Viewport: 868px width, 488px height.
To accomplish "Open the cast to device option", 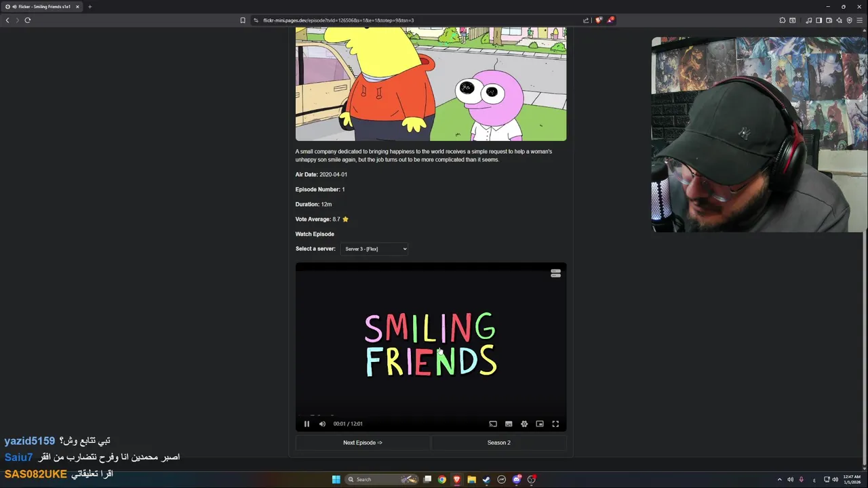I will click(493, 424).
